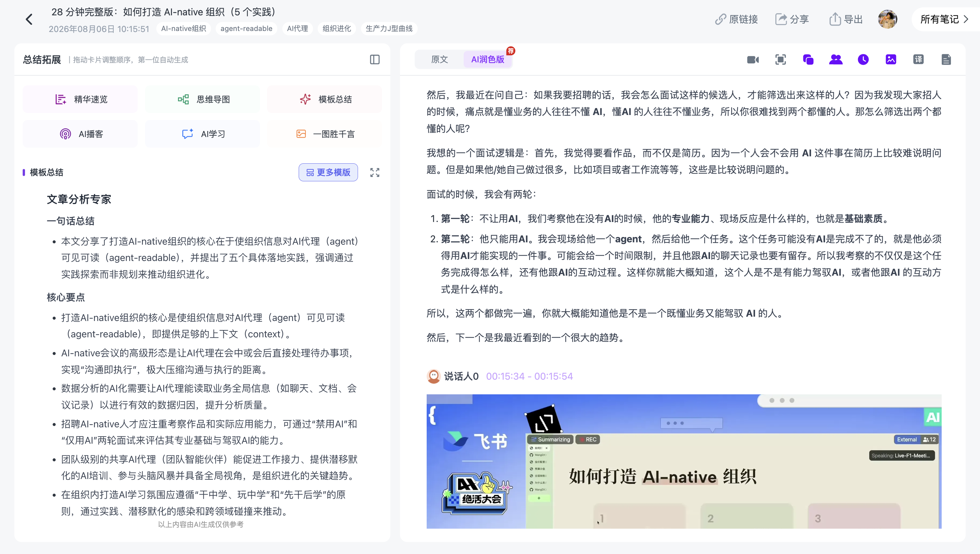Click the 文章分析专家 heading
The height and width of the screenshot is (554, 980).
point(79,199)
